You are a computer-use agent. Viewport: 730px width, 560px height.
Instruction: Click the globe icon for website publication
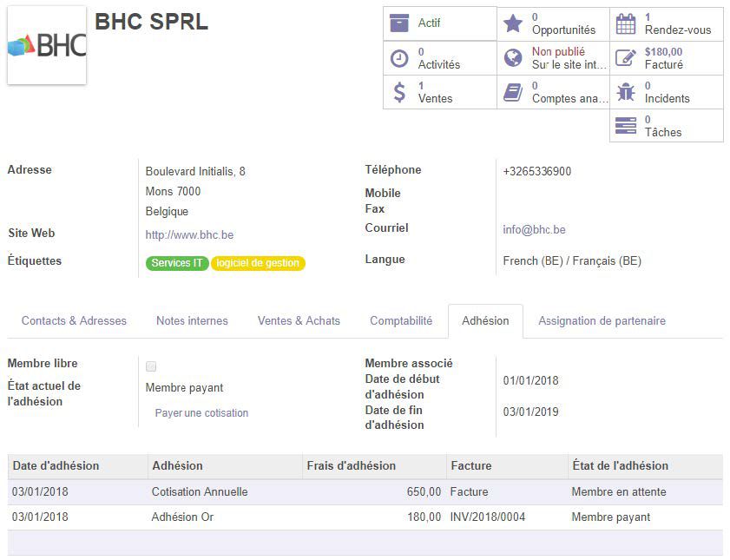(513, 57)
